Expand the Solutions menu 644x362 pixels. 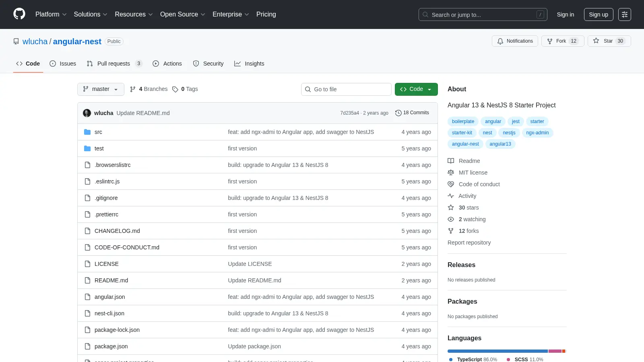91,14
